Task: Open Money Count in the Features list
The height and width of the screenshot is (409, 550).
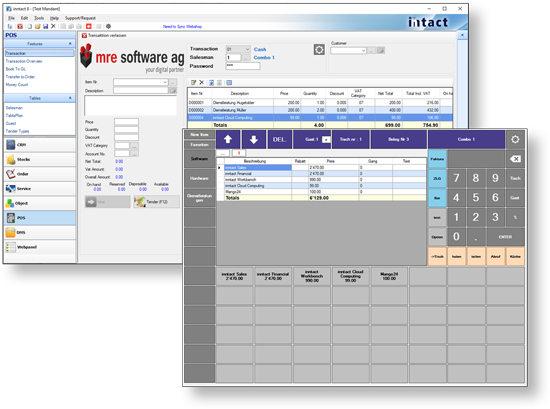Action: (17, 85)
